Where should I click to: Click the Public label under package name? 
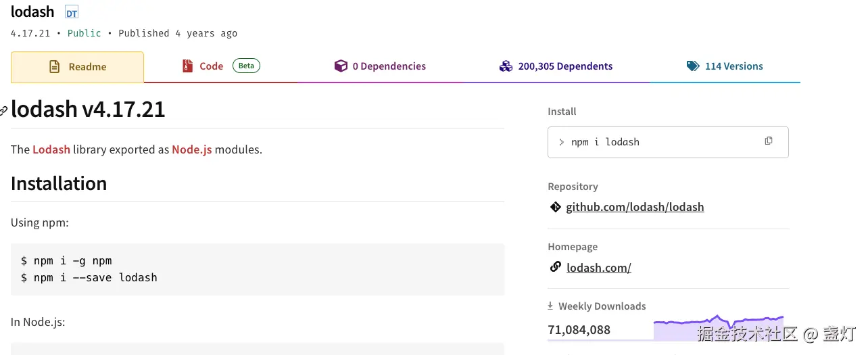coord(85,33)
